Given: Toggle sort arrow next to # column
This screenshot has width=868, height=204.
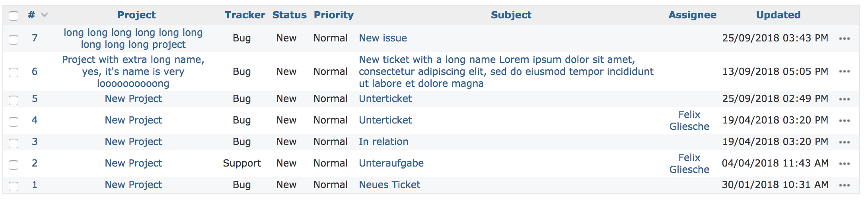Looking at the screenshot, I should tap(44, 15).
